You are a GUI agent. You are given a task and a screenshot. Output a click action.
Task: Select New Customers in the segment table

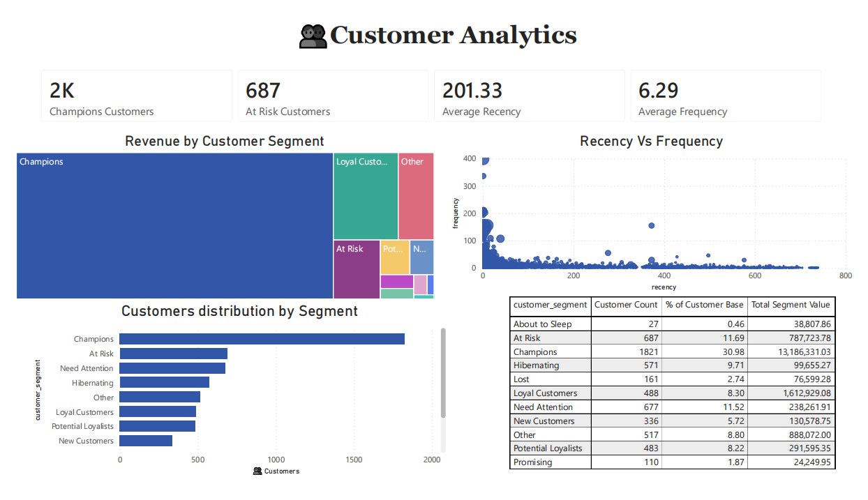tap(544, 421)
